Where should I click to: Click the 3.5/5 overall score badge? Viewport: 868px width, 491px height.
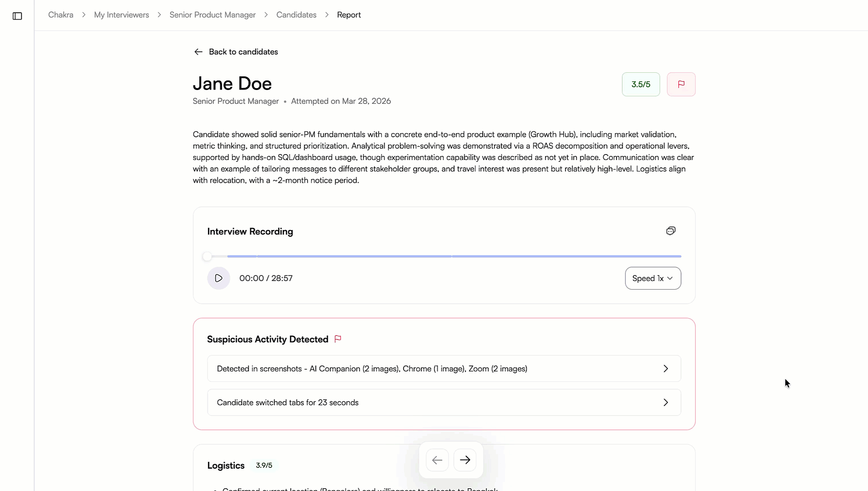coord(641,84)
